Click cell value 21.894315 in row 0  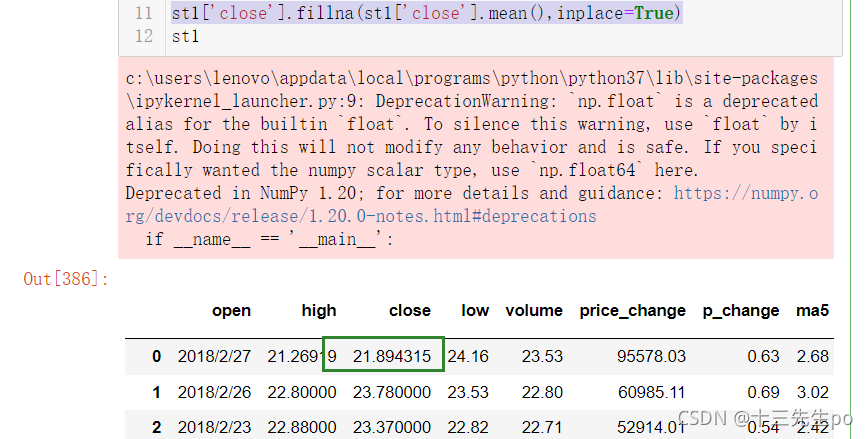(392, 356)
